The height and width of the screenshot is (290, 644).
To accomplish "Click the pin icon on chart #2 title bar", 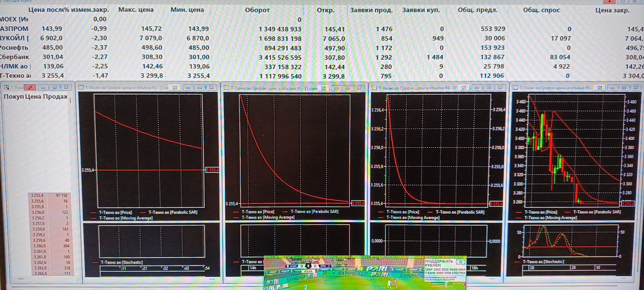I will coord(175,88).
